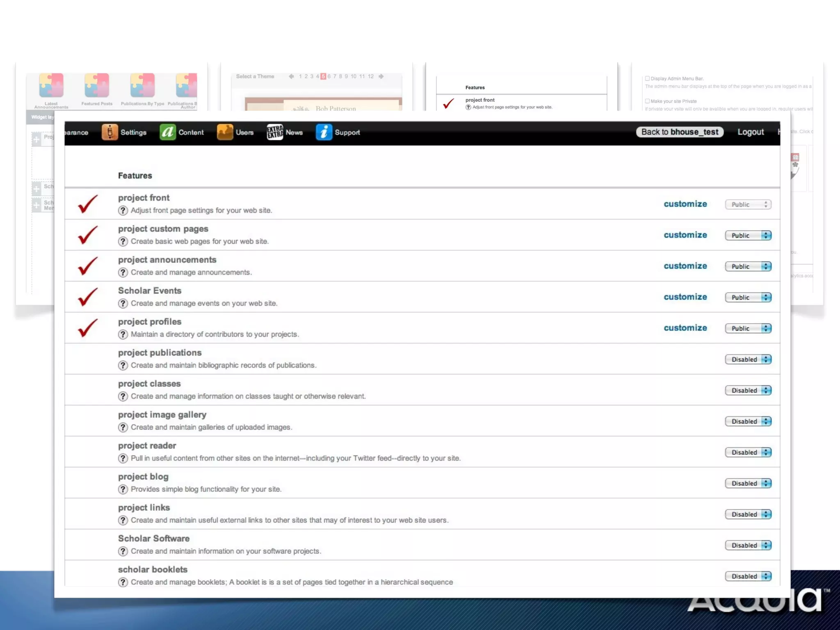Check Display Admin Menu Bar checkbox

647,78
